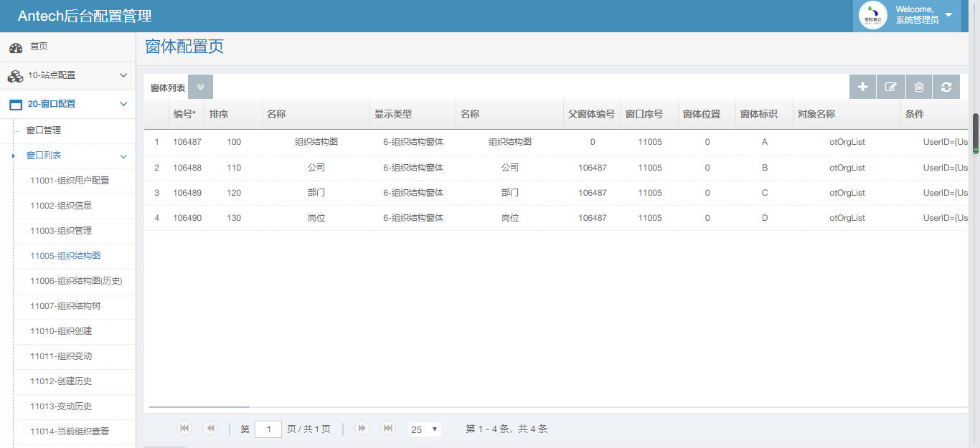
Task: Select the row with 编号 106487
Action: point(556,142)
